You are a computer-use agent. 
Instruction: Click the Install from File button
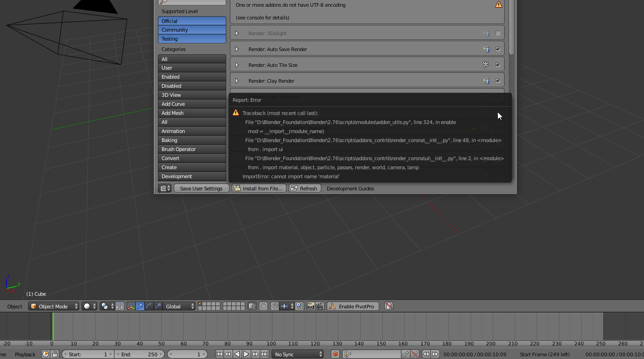click(x=259, y=188)
